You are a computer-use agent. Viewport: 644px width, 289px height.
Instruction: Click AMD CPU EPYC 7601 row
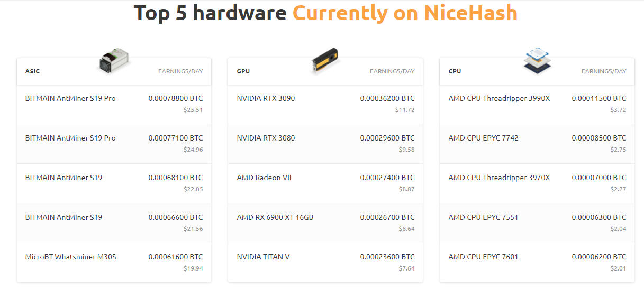[483, 257]
